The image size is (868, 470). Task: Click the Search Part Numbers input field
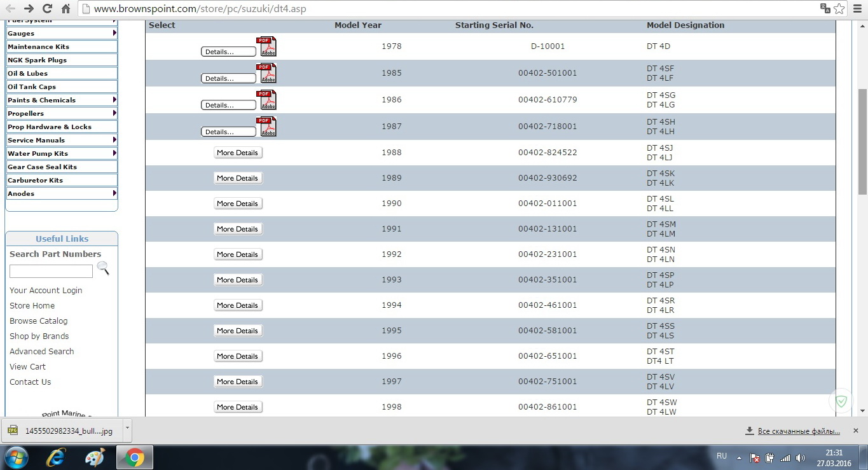click(x=51, y=272)
